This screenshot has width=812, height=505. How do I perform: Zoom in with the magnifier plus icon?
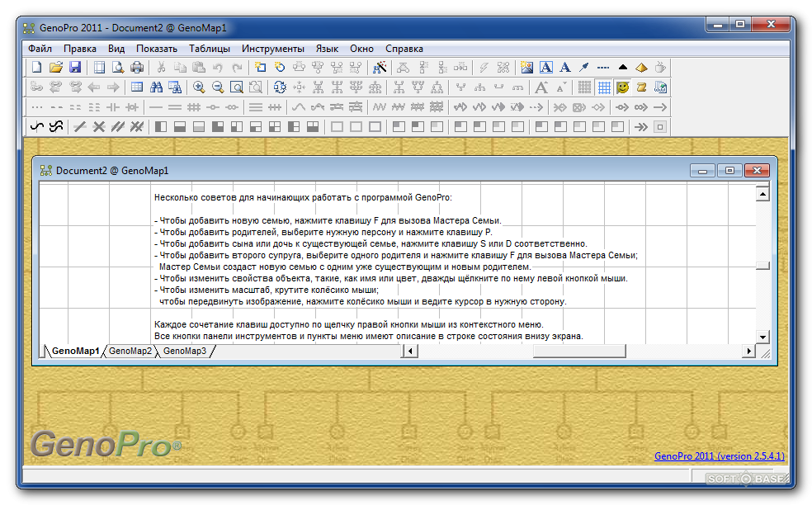pyautogui.click(x=199, y=87)
